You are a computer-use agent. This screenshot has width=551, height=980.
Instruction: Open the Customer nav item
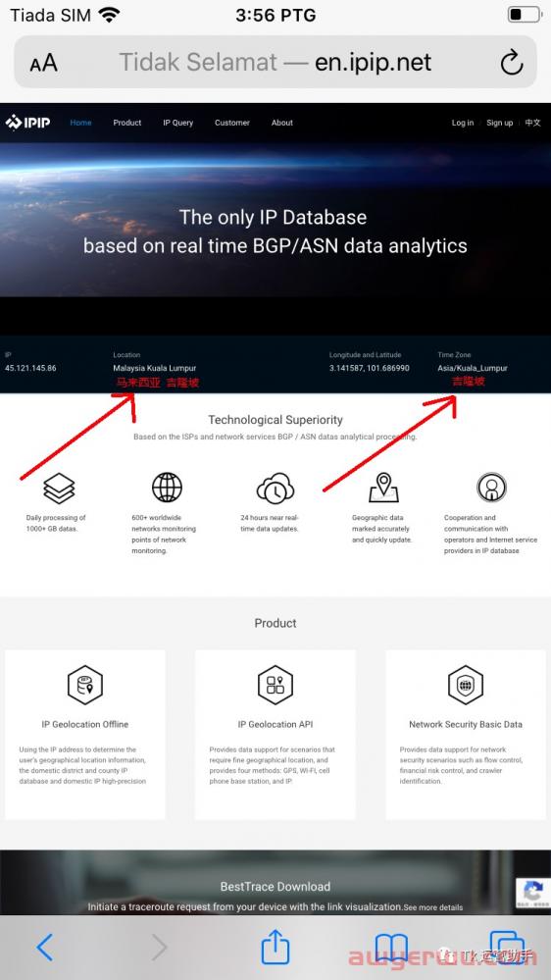(x=232, y=123)
